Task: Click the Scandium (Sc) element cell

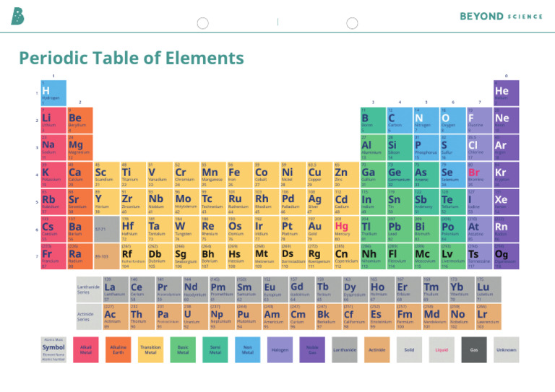Action: (106, 175)
